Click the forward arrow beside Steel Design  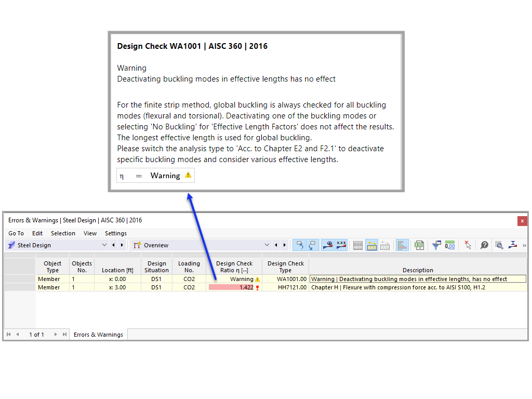click(x=122, y=245)
